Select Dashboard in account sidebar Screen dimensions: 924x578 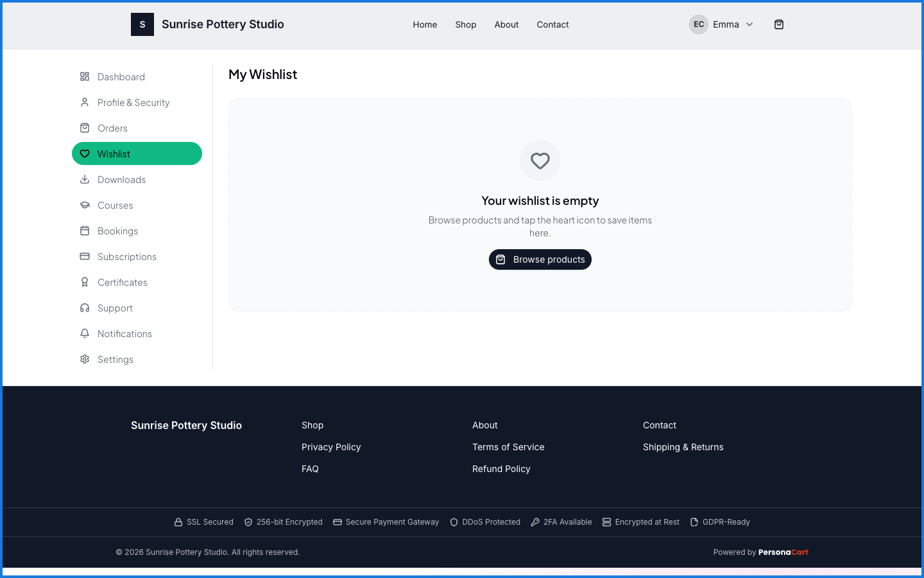[137, 76]
